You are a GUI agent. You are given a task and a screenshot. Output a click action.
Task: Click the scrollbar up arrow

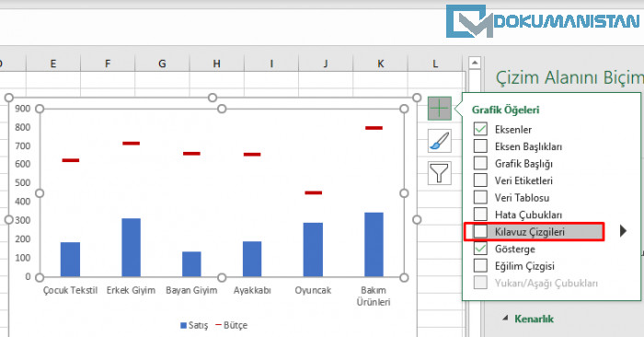[x=475, y=63]
